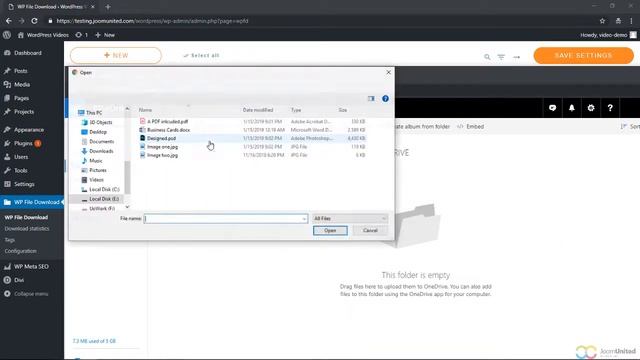Click updates counter in admin bar

click(x=82, y=35)
